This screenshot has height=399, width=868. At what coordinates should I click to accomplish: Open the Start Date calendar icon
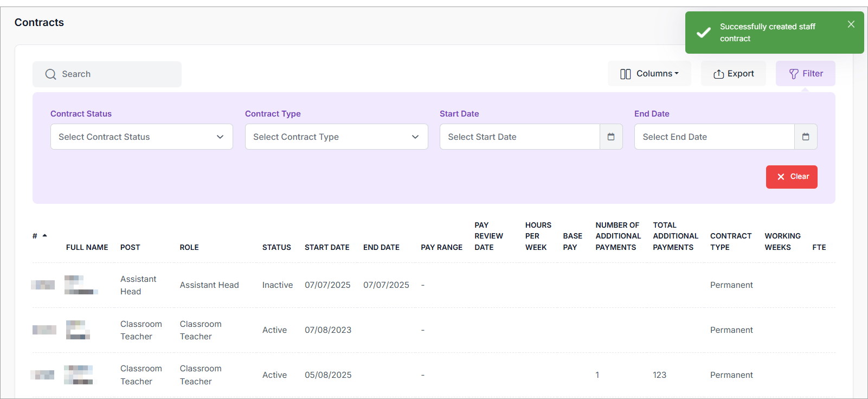(611, 137)
